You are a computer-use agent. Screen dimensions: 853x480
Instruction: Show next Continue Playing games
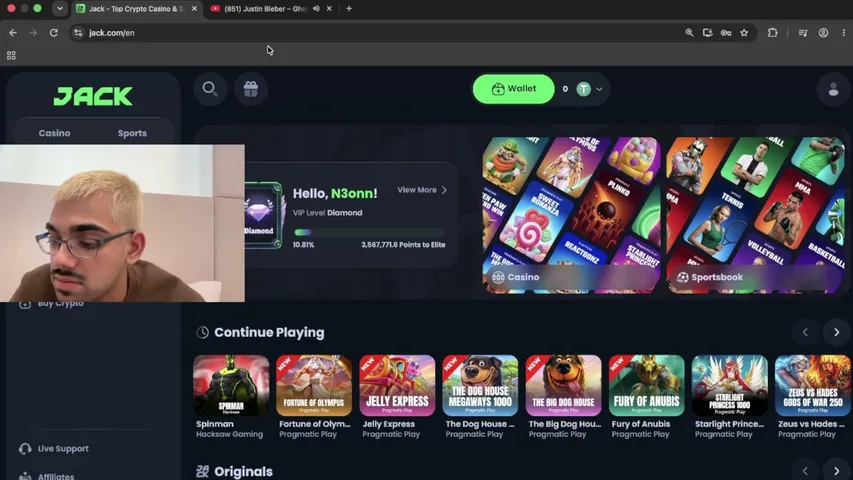click(x=837, y=333)
